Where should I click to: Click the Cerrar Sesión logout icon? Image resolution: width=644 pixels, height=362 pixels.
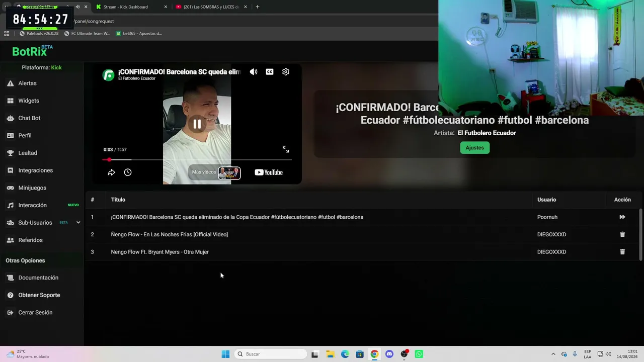[10, 312]
